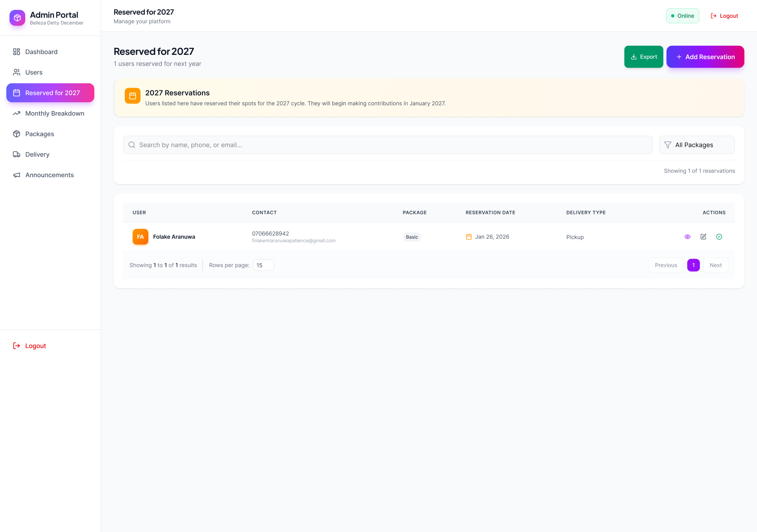This screenshot has height=532, width=757.
Task: Go to Monthly Breakdown in sidebar
Action: (x=54, y=113)
